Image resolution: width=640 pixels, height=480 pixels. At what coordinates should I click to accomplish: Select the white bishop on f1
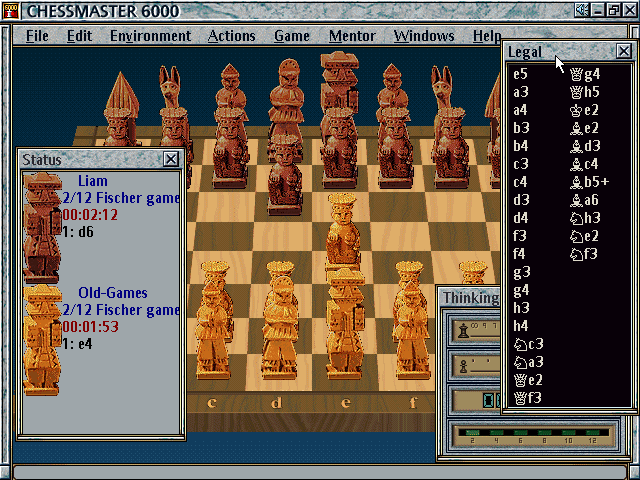tap(411, 329)
